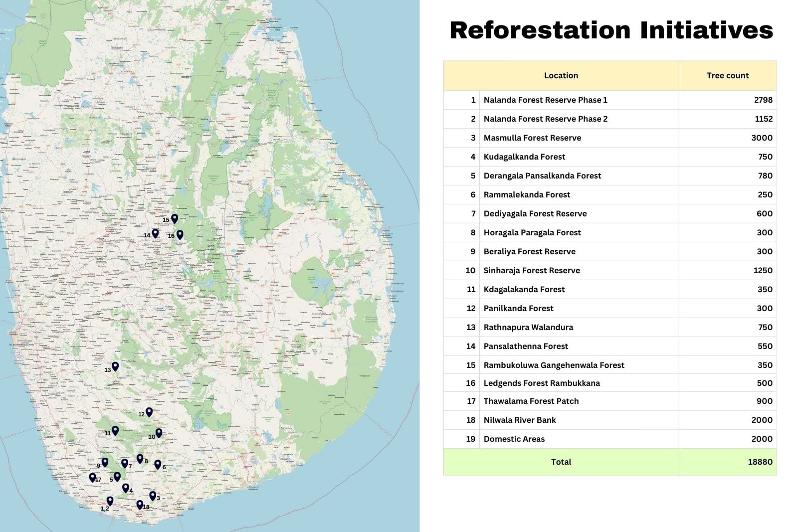This screenshot has width=798, height=532.
Task: Select map pin labeled 14
Action: coord(155,233)
